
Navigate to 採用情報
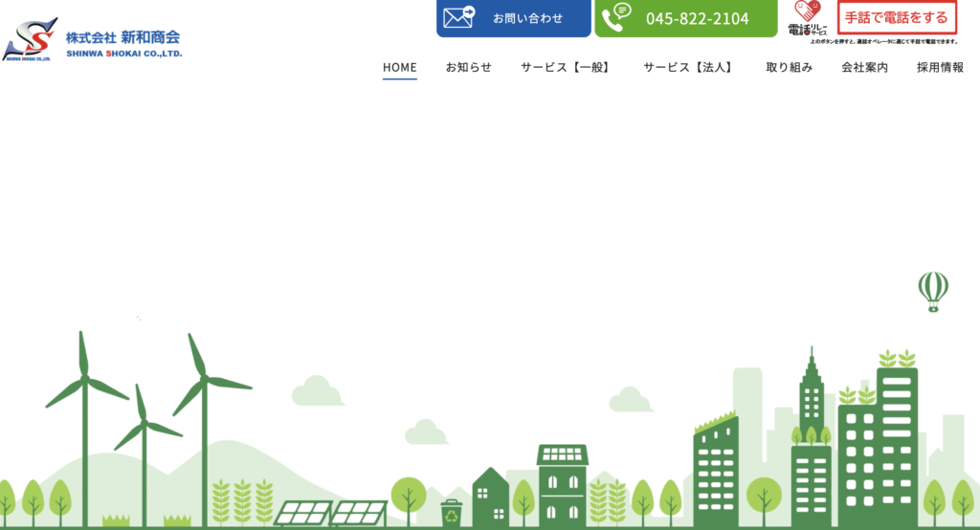click(x=940, y=67)
